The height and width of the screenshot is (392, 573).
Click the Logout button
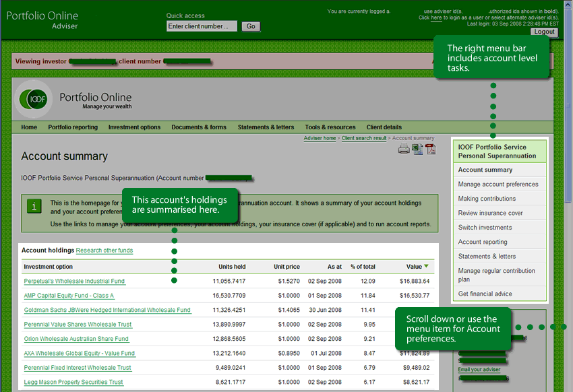click(544, 32)
